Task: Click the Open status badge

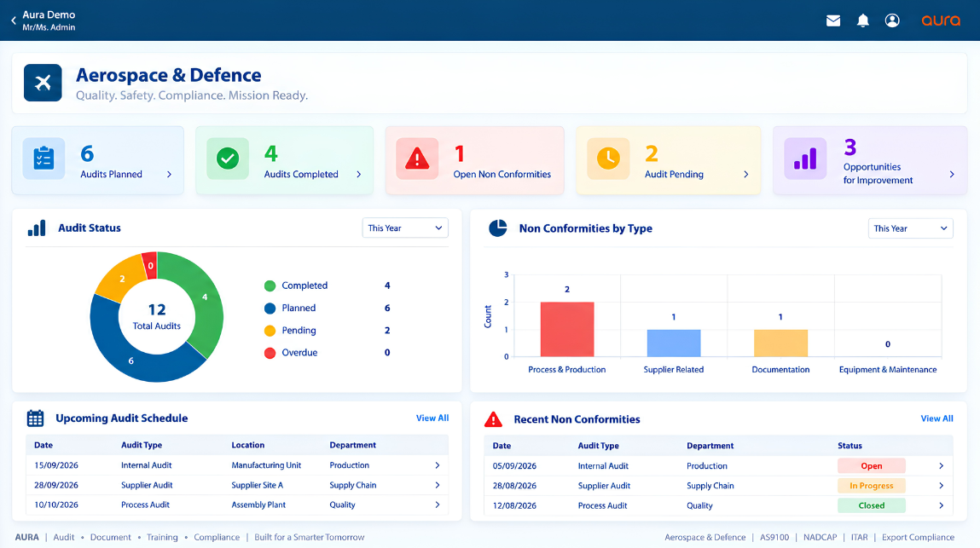Action: tap(871, 465)
